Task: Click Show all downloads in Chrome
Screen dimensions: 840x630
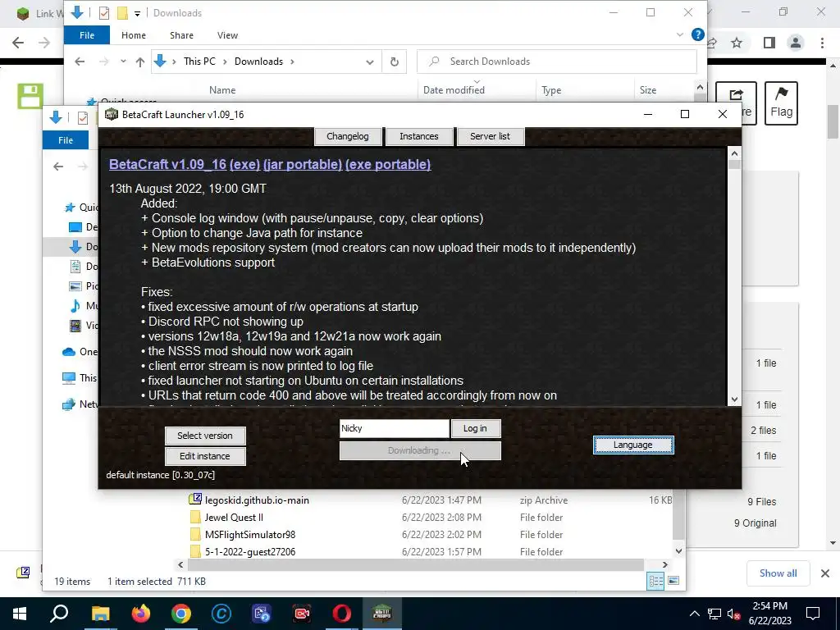Action: click(778, 573)
